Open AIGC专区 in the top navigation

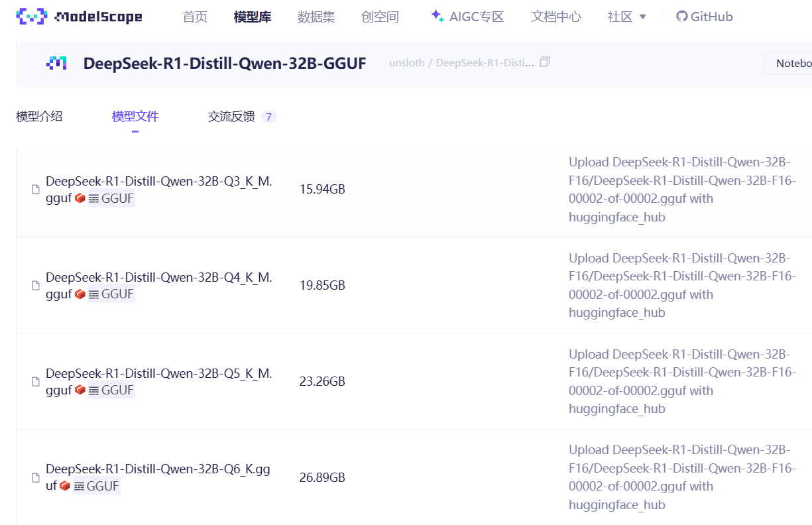coord(467,17)
